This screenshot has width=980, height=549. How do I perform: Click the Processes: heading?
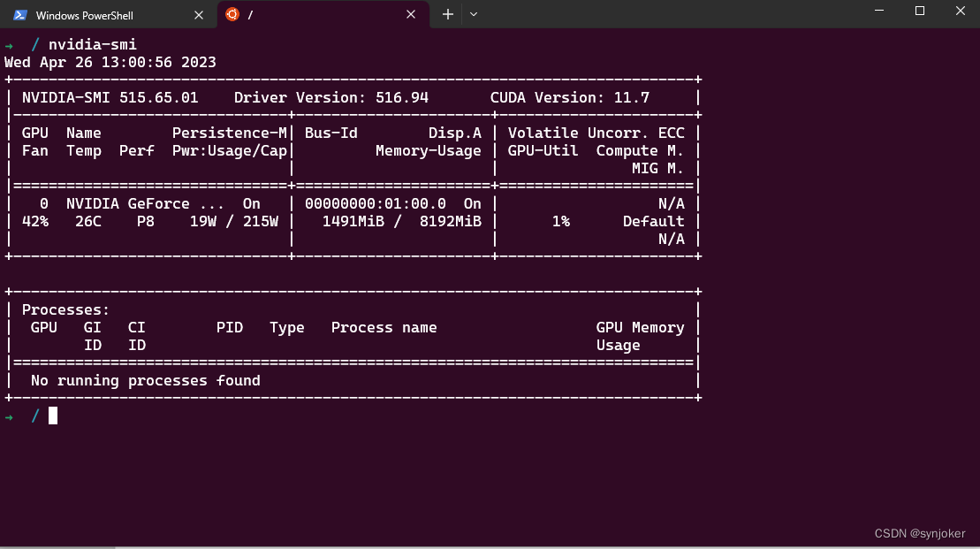pyautogui.click(x=65, y=310)
